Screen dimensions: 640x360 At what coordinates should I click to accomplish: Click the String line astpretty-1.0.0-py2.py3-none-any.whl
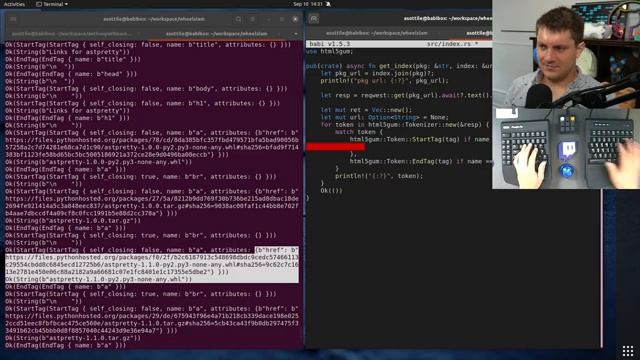[98, 162]
